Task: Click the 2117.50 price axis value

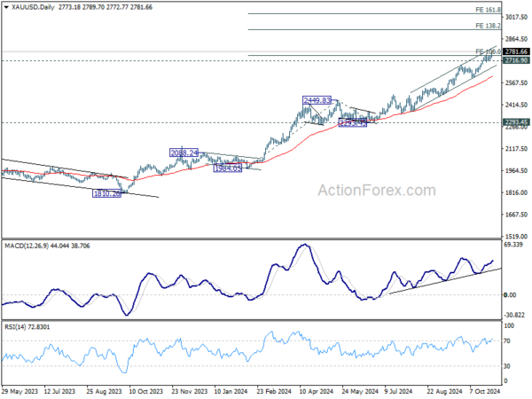Action: 516,149
